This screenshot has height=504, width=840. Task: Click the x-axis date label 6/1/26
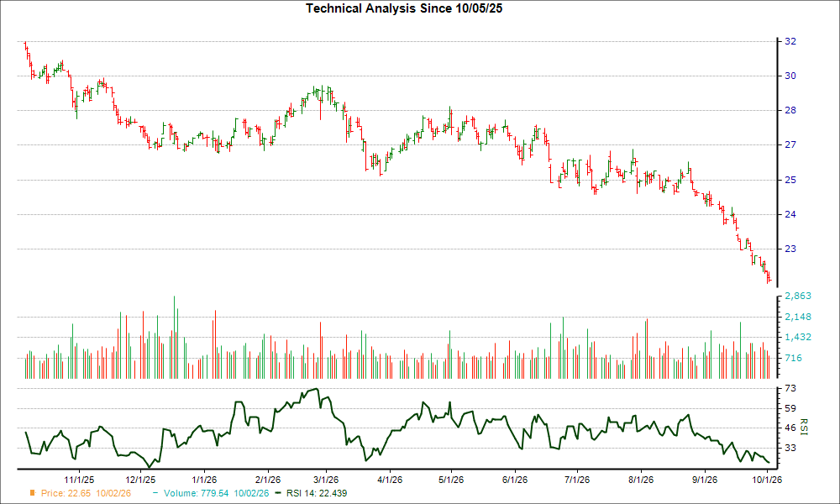coord(515,480)
